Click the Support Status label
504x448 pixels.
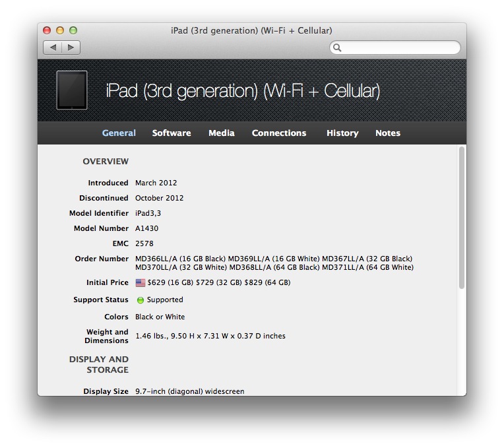(101, 300)
